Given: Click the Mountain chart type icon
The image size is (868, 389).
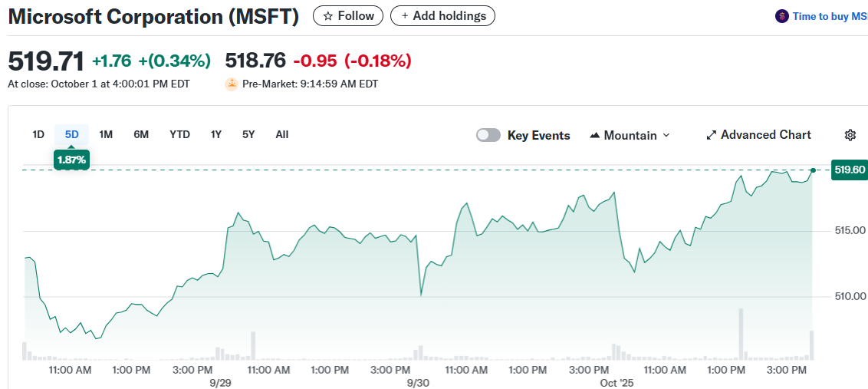Looking at the screenshot, I should (x=595, y=135).
